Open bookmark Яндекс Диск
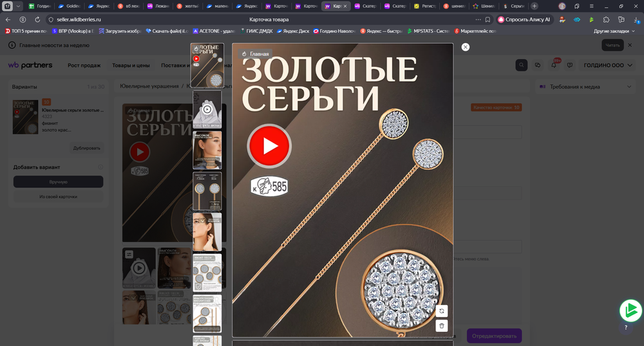 point(293,31)
